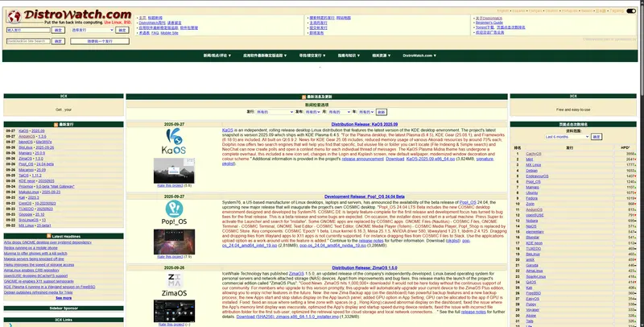Click BigLinux in latest distributions list
This screenshot has width=644, height=327.
tap(26, 147)
